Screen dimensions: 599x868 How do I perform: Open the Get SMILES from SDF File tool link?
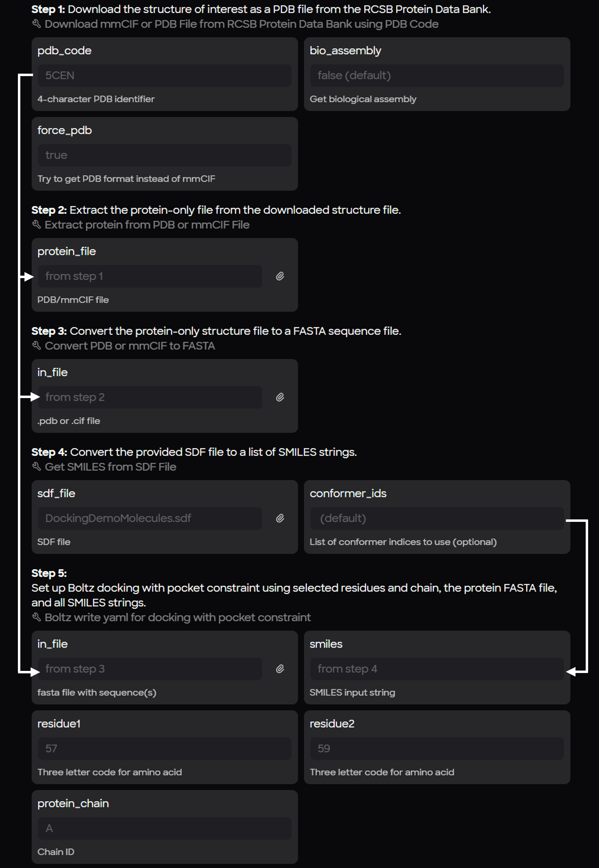[110, 467]
